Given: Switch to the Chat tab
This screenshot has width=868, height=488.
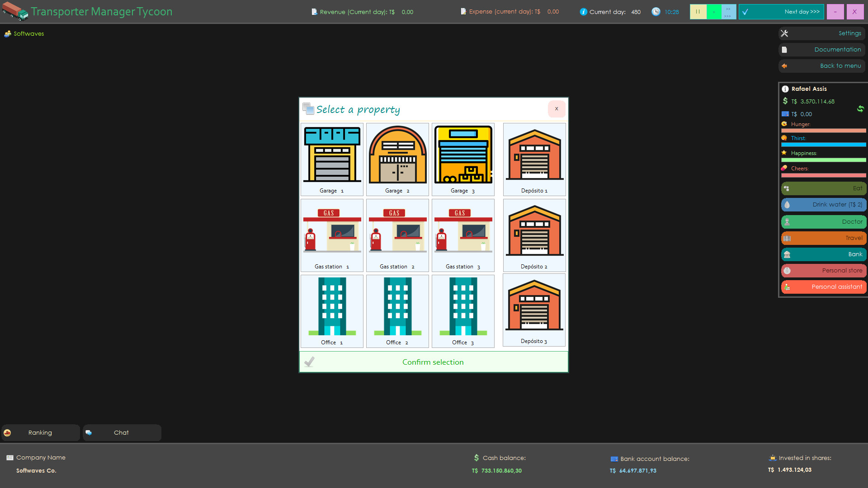Looking at the screenshot, I should click(121, 432).
